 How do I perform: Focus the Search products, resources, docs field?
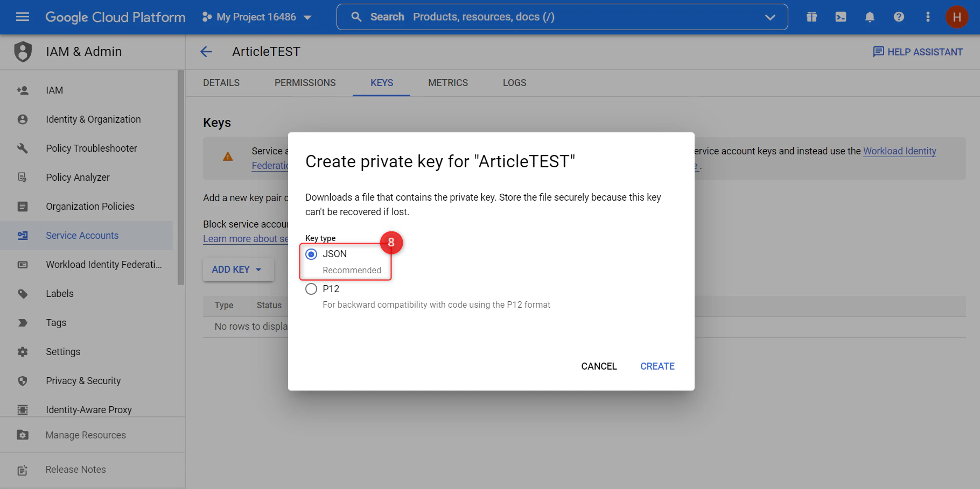562,17
